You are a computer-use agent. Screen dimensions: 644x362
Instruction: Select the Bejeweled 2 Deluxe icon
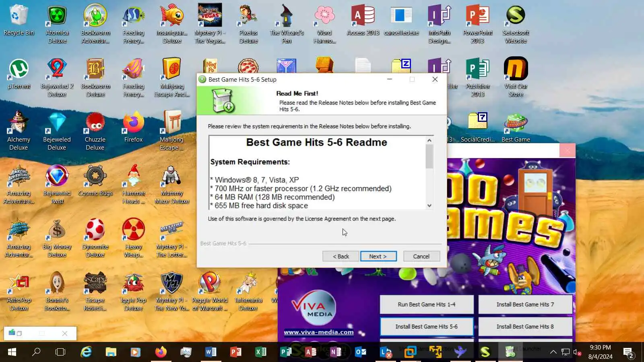click(x=57, y=78)
